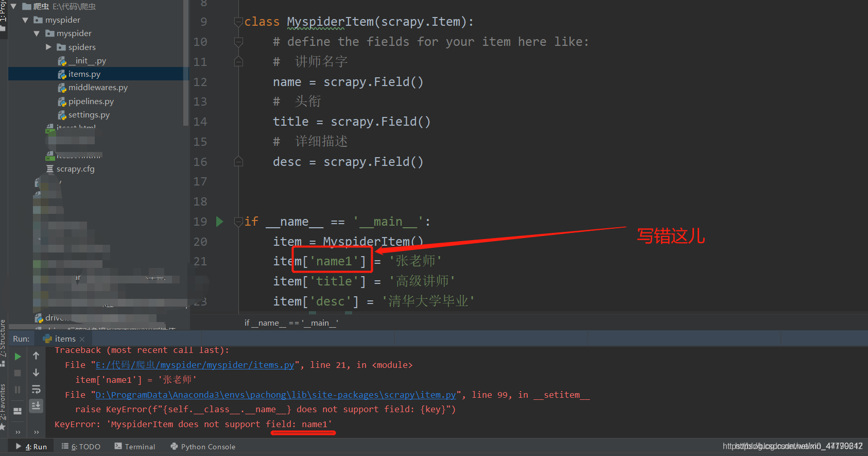Toggle scroll to end of console output
Image resolution: width=868 pixels, height=456 pixels.
36,406
